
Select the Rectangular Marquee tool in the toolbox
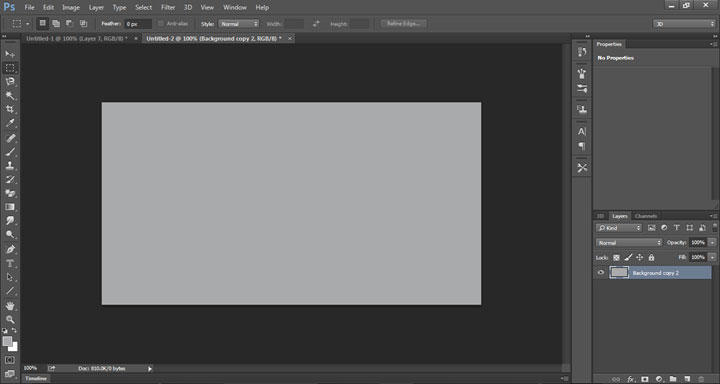[10, 68]
